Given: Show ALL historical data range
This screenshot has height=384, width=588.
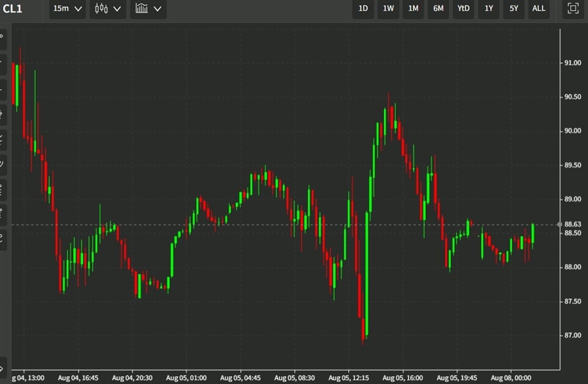Looking at the screenshot, I should coord(538,8).
